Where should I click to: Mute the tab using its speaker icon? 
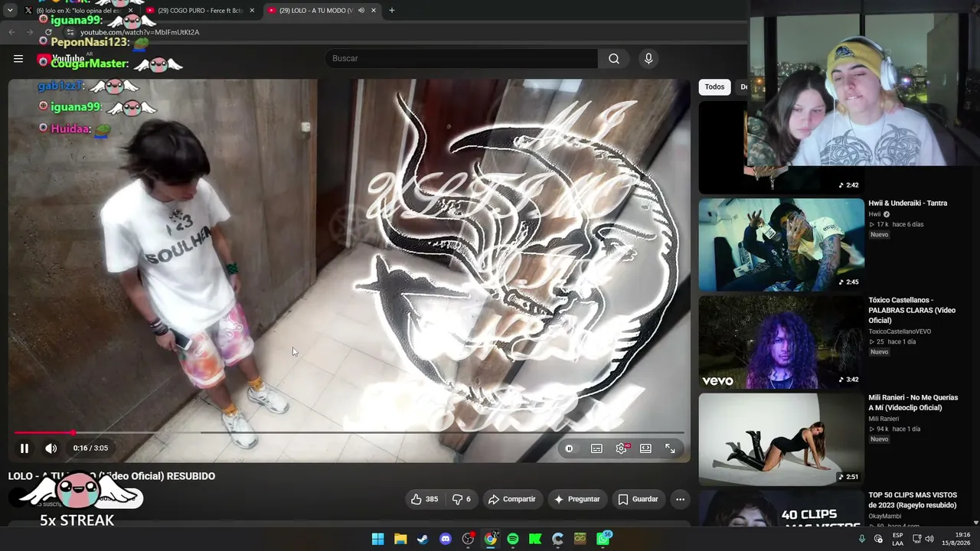361,11
